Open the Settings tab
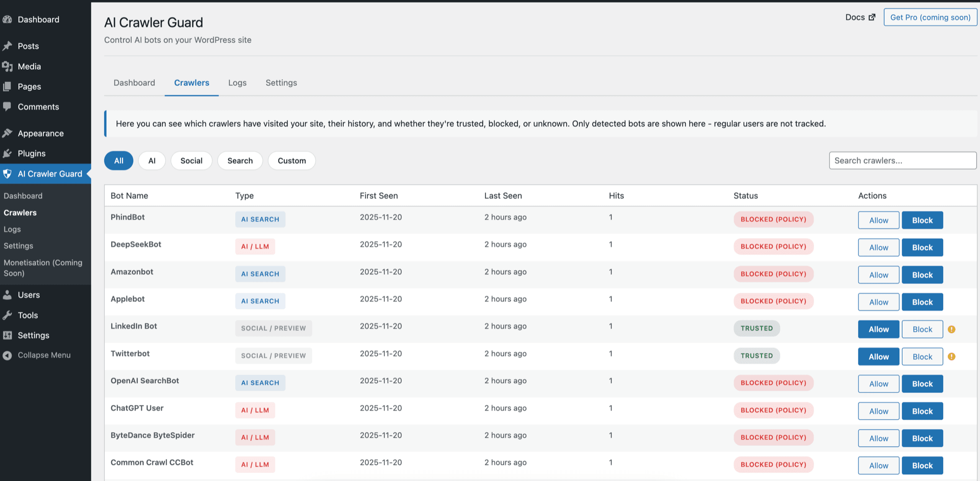 click(281, 82)
